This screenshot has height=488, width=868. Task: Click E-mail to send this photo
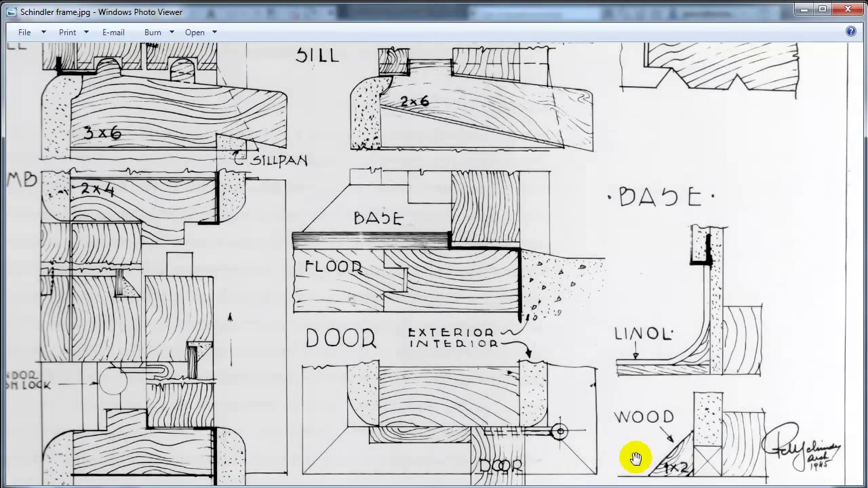click(x=113, y=32)
